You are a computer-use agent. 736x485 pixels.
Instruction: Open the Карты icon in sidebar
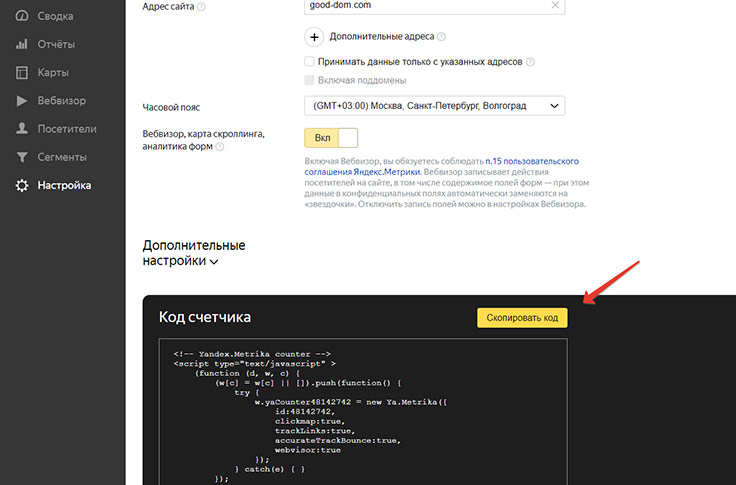coord(21,73)
